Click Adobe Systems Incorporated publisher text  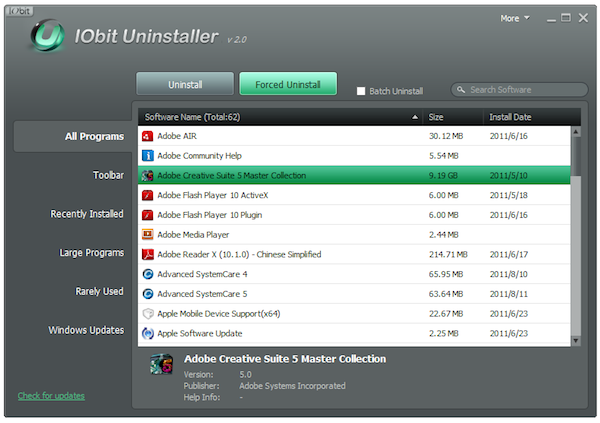click(292, 386)
